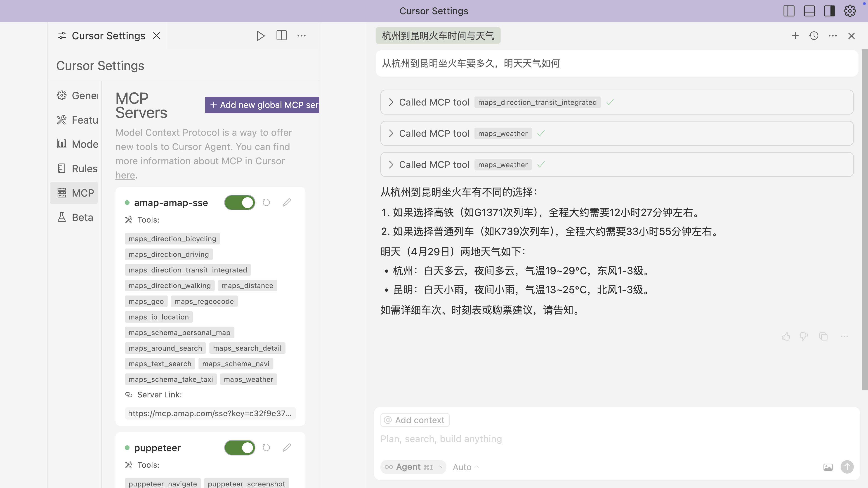Viewport: 868px width, 488px height.
Task: Open the Agent mode dropdown
Action: [x=413, y=467]
